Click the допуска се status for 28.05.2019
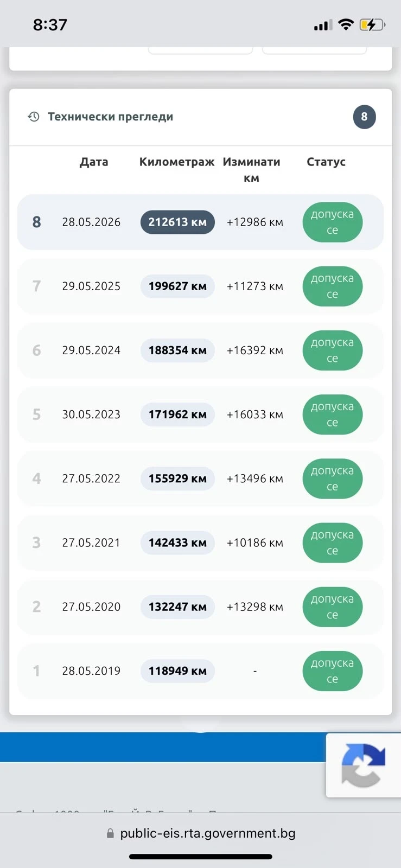The height and width of the screenshot is (868, 401). (x=332, y=671)
